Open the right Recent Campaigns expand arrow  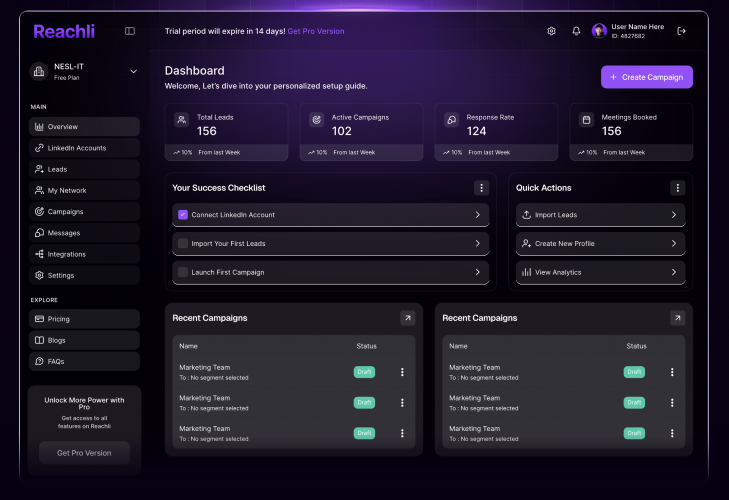point(678,318)
